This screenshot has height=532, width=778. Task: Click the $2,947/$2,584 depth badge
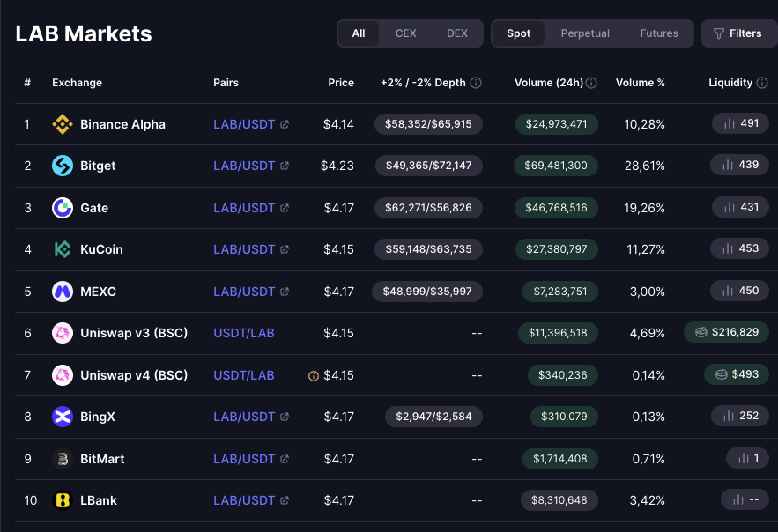pyautogui.click(x=433, y=417)
